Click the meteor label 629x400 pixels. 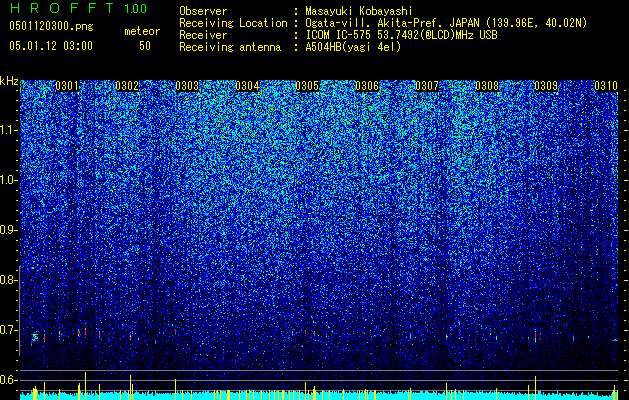click(x=142, y=31)
